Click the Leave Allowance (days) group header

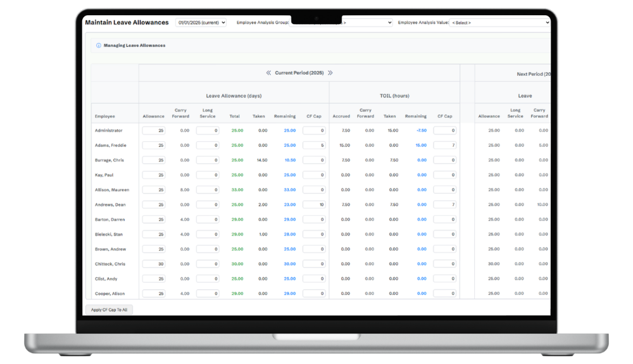coord(234,96)
